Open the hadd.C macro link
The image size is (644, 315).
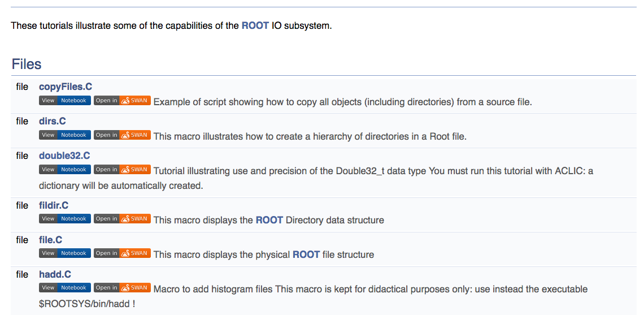point(55,274)
